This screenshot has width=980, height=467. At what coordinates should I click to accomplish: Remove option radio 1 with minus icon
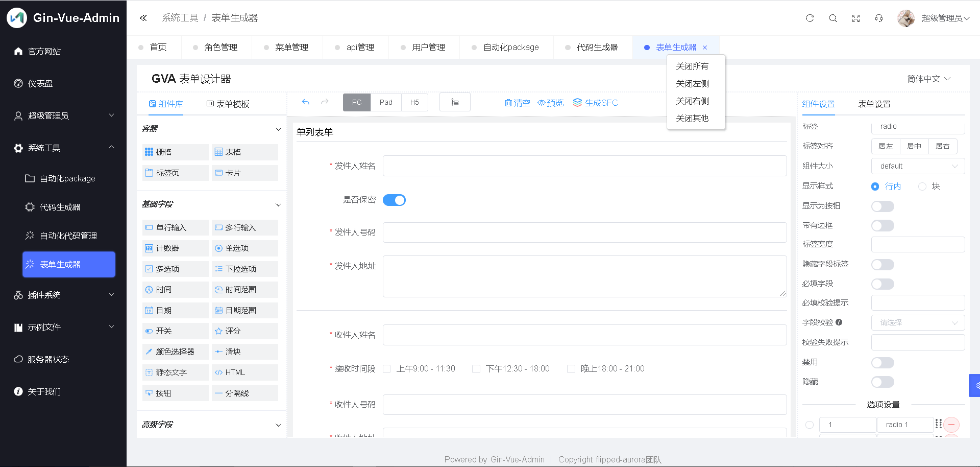[x=951, y=425]
